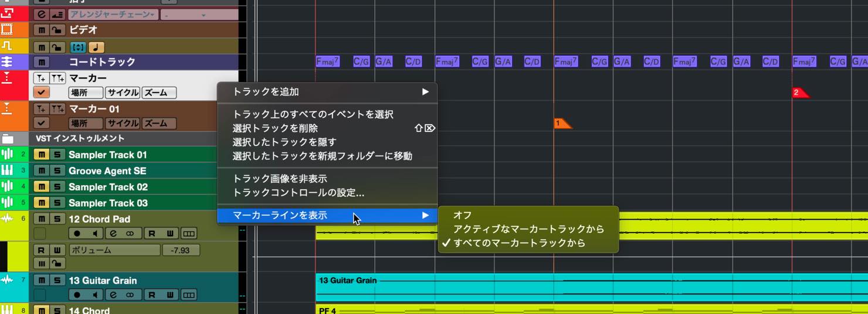Click the Groove Agent SE keyboard icon
The height and width of the screenshot is (314, 868).
[x=7, y=170]
